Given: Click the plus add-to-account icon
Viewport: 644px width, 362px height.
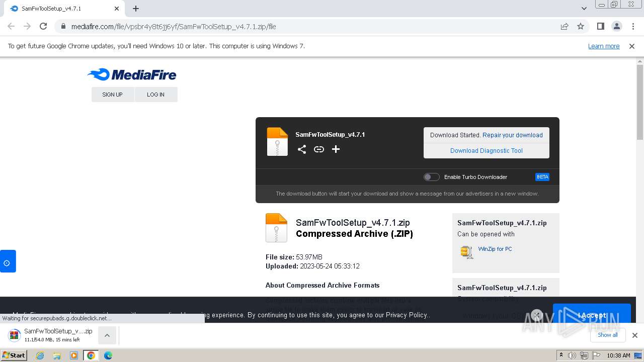Looking at the screenshot, I should click(336, 149).
